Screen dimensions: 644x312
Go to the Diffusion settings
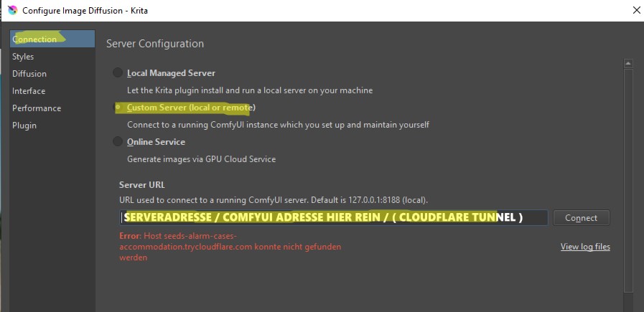[29, 74]
